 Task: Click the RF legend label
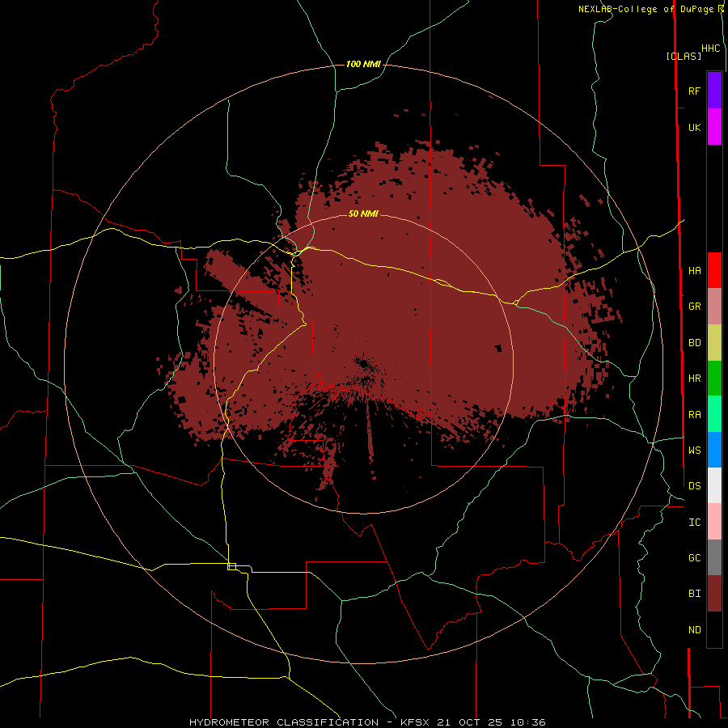(694, 91)
